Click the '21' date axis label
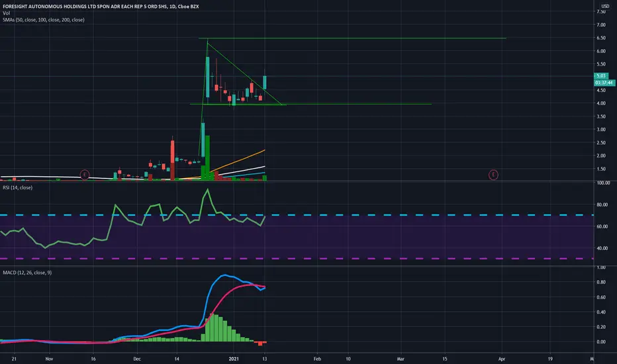 point(14,359)
